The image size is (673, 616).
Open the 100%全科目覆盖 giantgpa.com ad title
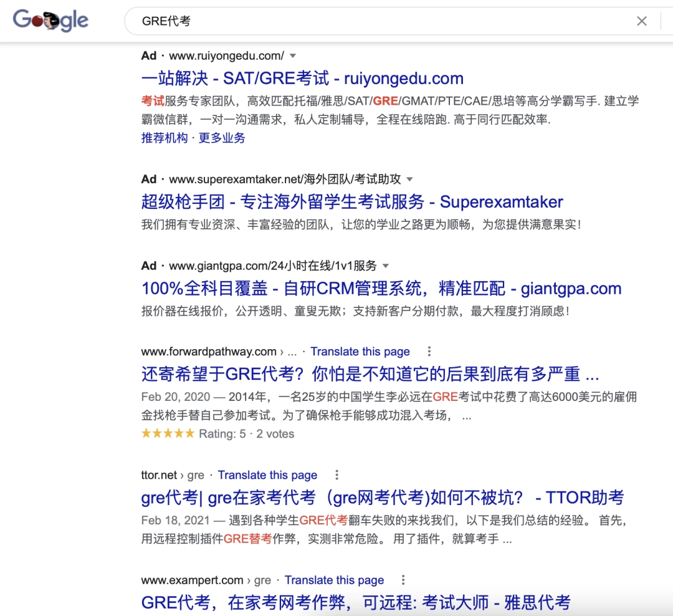381,289
